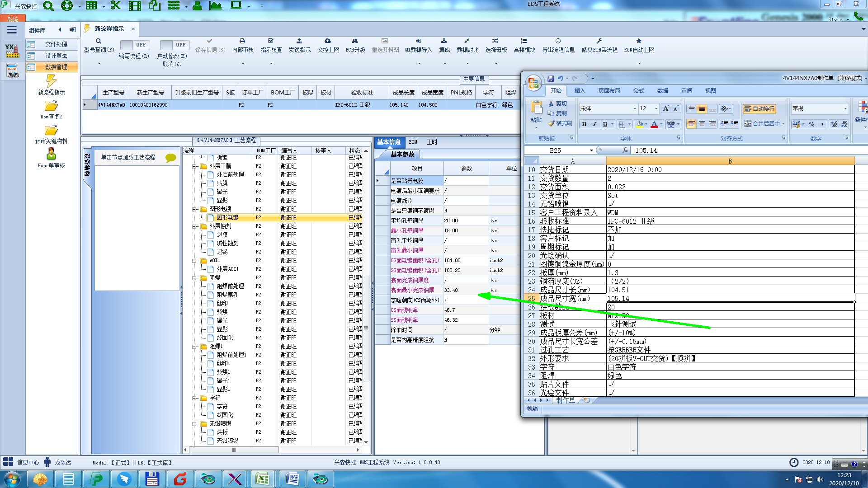This screenshot has height=488, width=868.
Task: Click Excel center align icon
Action: (x=702, y=124)
